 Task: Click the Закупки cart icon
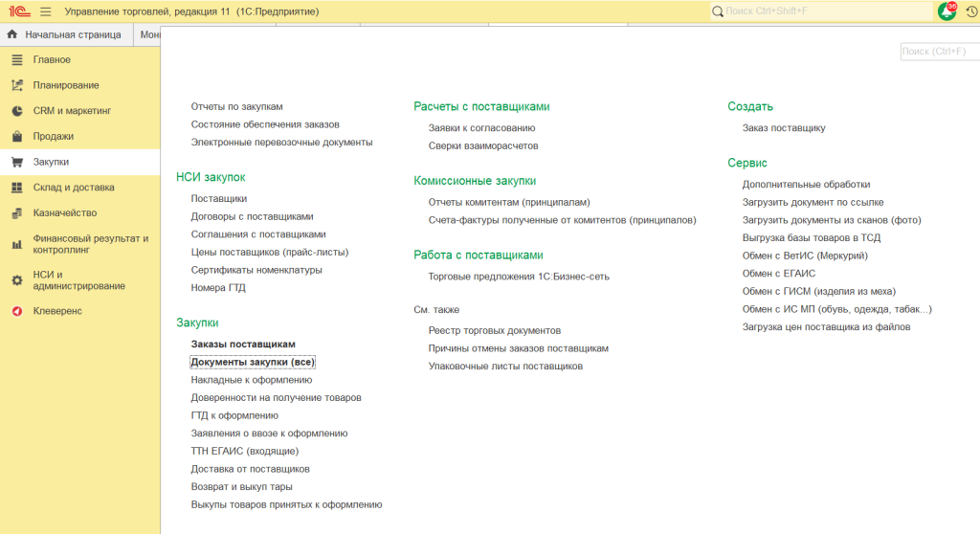point(17,162)
